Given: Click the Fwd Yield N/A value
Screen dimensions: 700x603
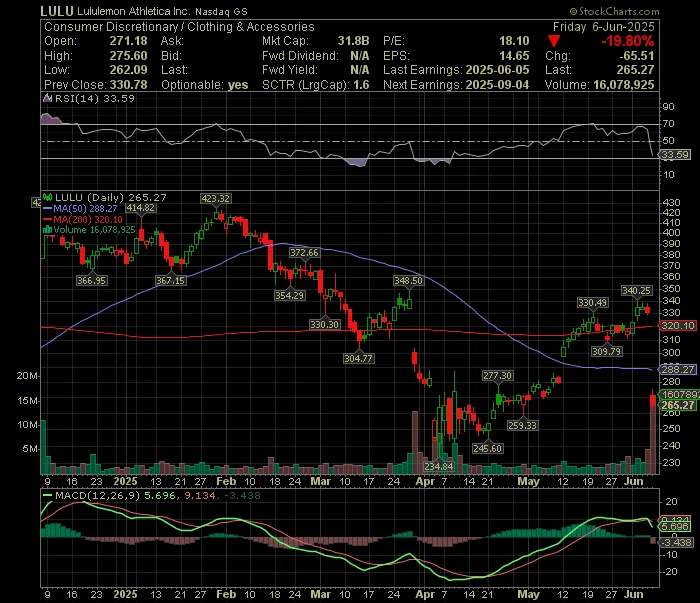Looking at the screenshot, I should click(x=360, y=70).
